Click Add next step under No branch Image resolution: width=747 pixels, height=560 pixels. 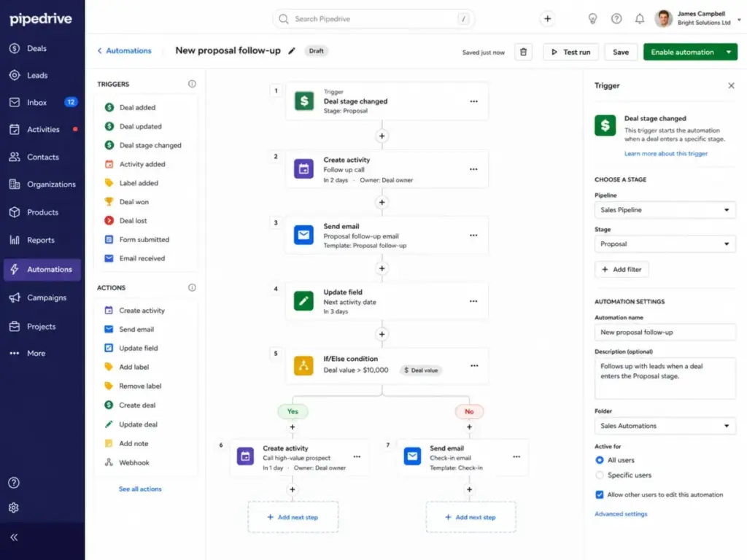pyautogui.click(x=471, y=517)
